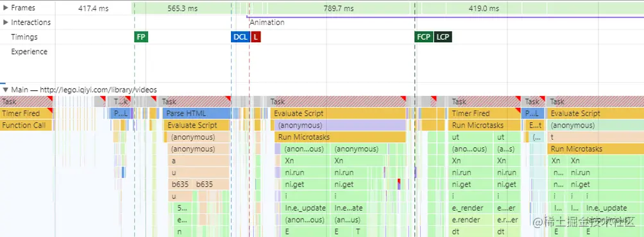This screenshot has width=644, height=237.
Task: Click the Main thread URL label
Action: tap(84, 90)
